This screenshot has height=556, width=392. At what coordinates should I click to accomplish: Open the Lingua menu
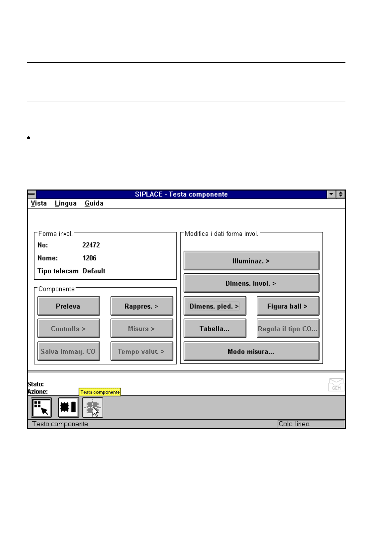point(66,203)
